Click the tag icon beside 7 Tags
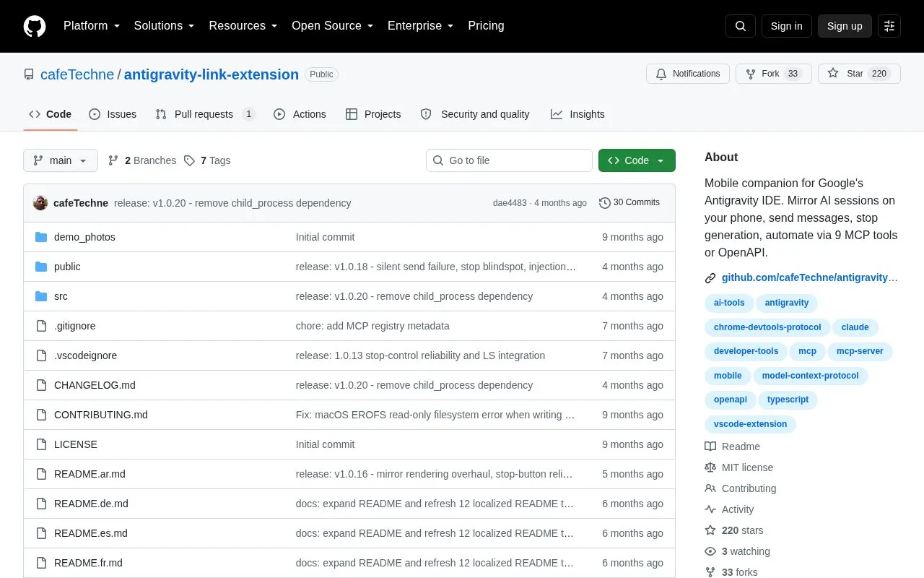Viewport: 924px width, 578px height. click(189, 160)
